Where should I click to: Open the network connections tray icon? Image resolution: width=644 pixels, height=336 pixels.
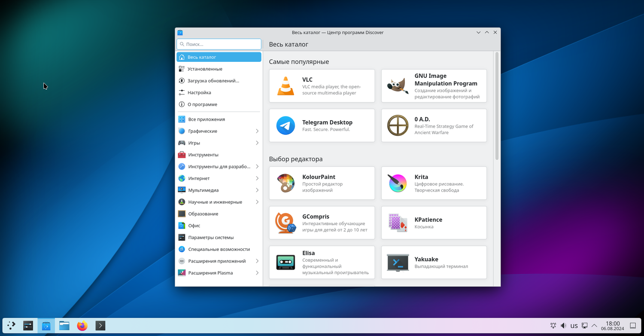(x=584, y=326)
